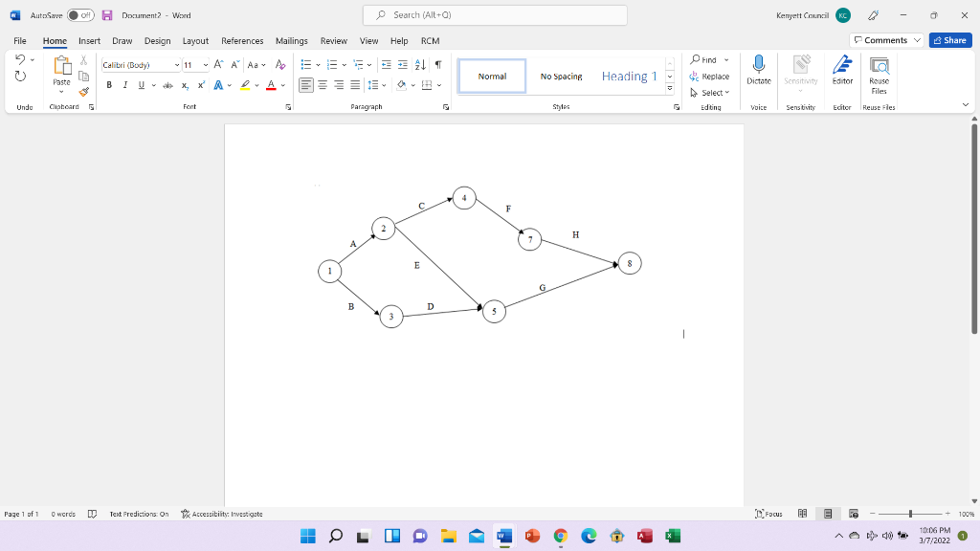Open Reuse Files
The width and height of the screenshot is (980, 551).
click(879, 75)
